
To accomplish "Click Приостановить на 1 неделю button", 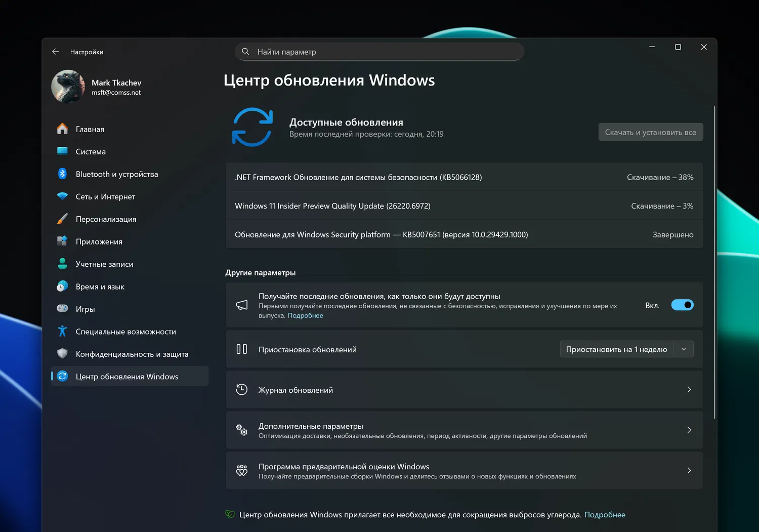I will click(x=616, y=349).
